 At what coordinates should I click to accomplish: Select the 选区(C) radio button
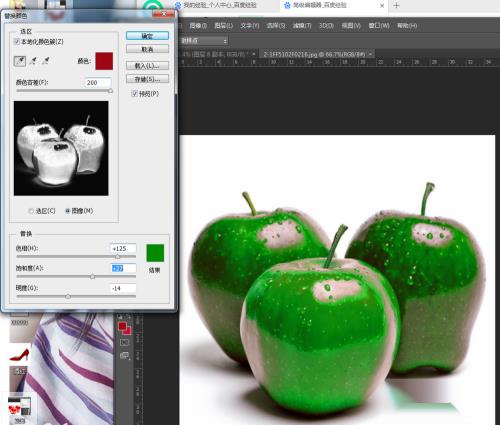(x=31, y=211)
